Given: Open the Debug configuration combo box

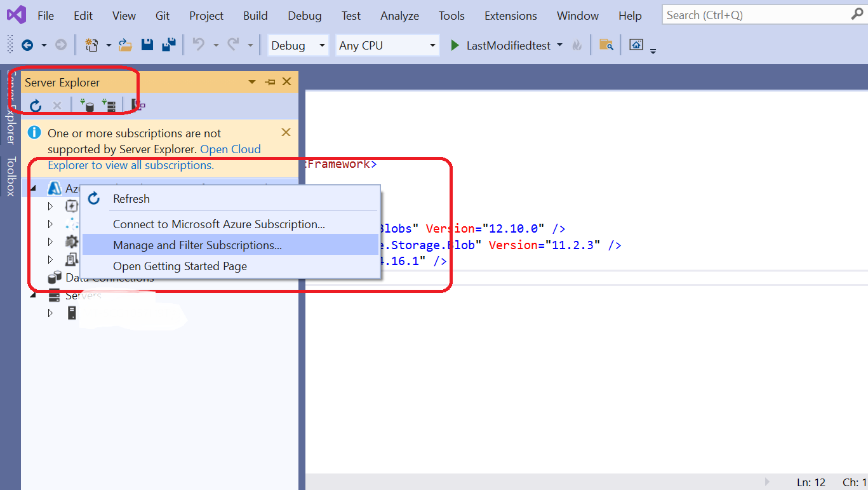Looking at the screenshot, I should click(x=298, y=45).
